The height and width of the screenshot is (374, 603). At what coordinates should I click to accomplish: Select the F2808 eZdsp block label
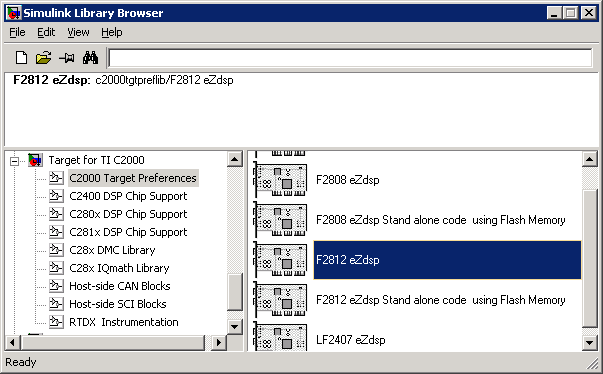click(x=348, y=180)
